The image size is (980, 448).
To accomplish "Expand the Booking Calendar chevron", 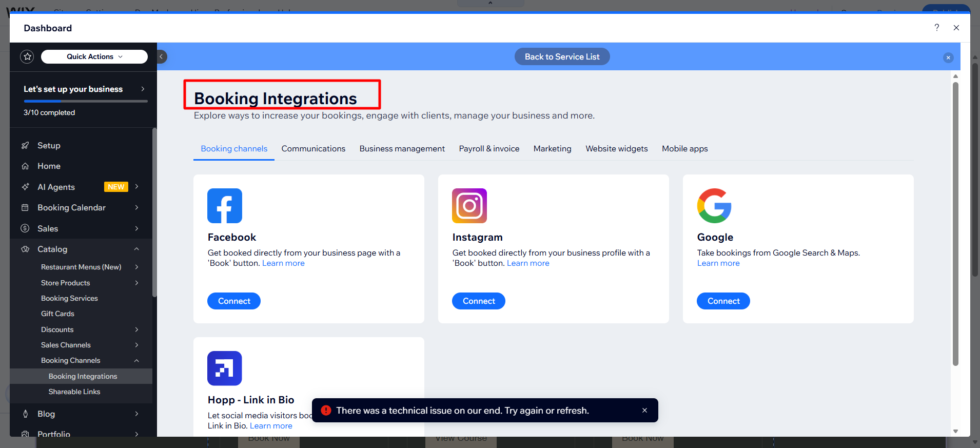I will (137, 207).
